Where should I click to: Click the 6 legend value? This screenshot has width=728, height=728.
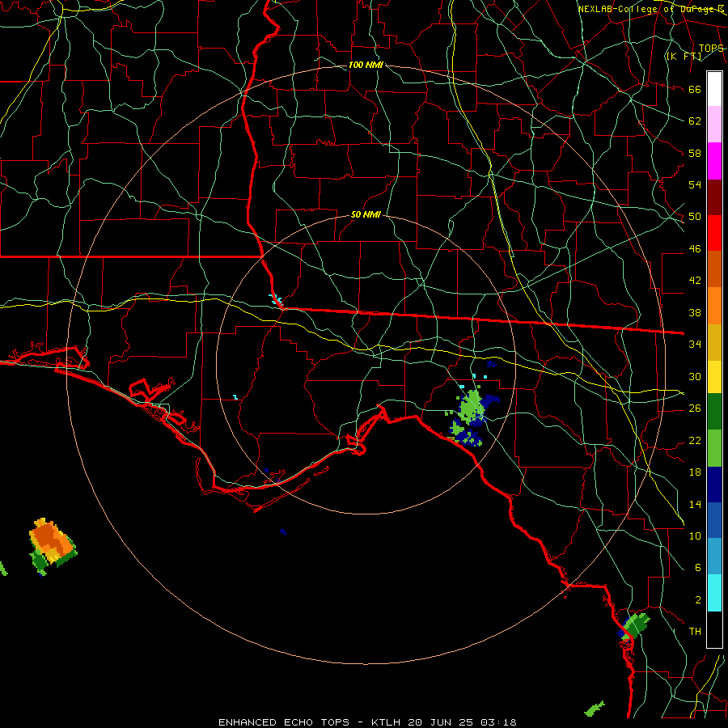click(x=698, y=567)
